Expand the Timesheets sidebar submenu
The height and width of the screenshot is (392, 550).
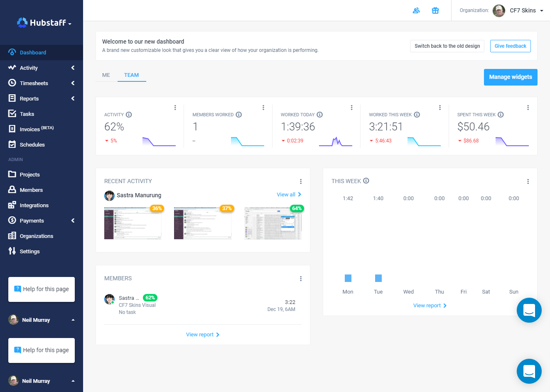pos(73,83)
